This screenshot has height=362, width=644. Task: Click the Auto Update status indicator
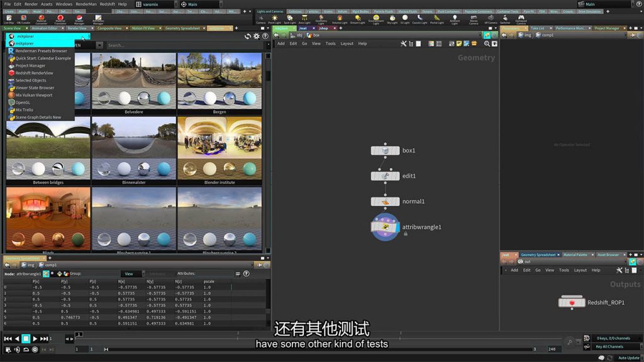coord(629,358)
